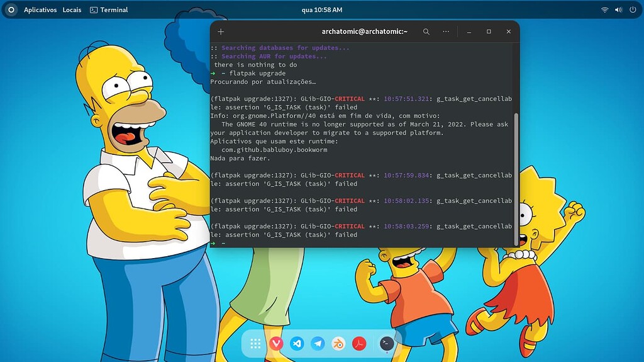Open the terminal three-dots menu
Screen dimensions: 644x362
point(446,31)
